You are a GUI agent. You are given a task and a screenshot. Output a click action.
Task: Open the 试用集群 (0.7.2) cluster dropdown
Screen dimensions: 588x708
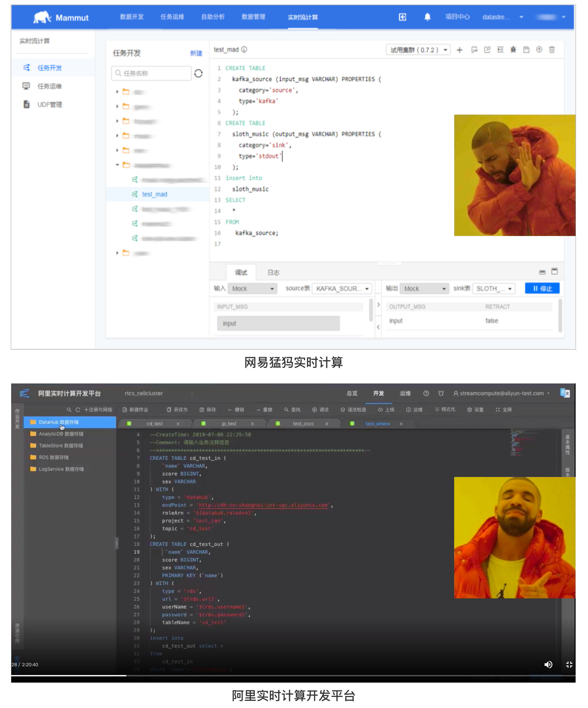(x=418, y=50)
